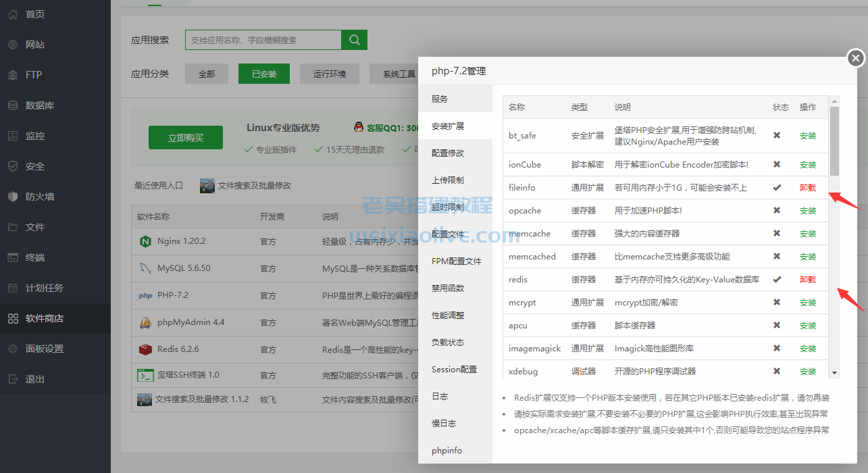
Task: Click the Nginx logo icon in software list
Action: [145, 241]
